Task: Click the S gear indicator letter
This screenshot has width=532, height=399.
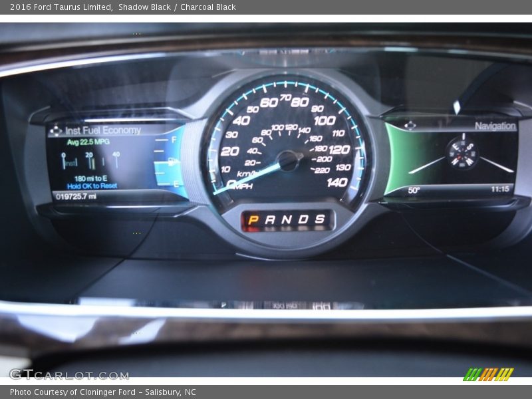Action: click(320, 219)
